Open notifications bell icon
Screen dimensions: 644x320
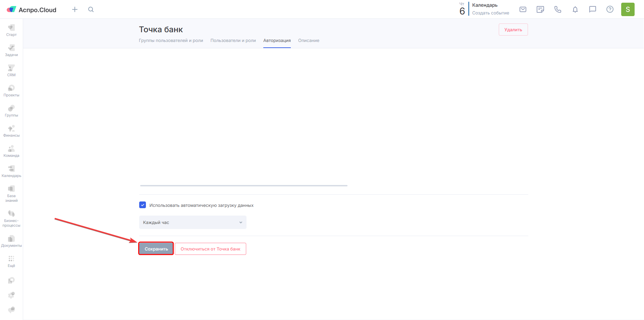click(x=575, y=9)
